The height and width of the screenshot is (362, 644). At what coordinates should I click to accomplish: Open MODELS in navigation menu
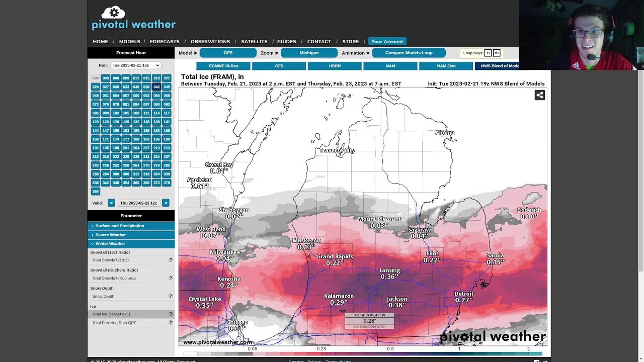(129, 42)
